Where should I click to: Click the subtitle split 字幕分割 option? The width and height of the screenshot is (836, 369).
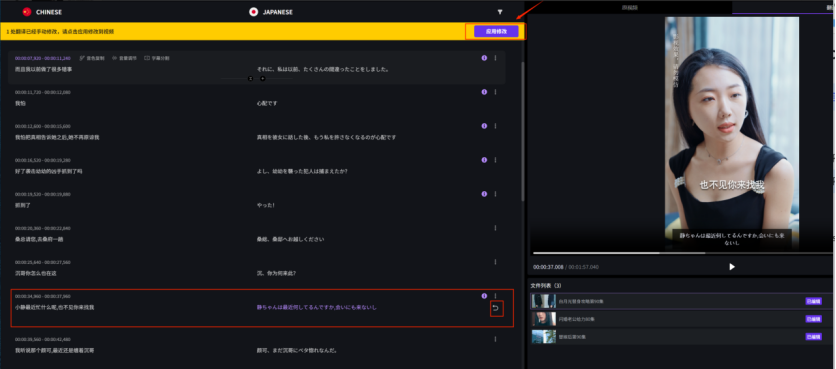pos(157,58)
